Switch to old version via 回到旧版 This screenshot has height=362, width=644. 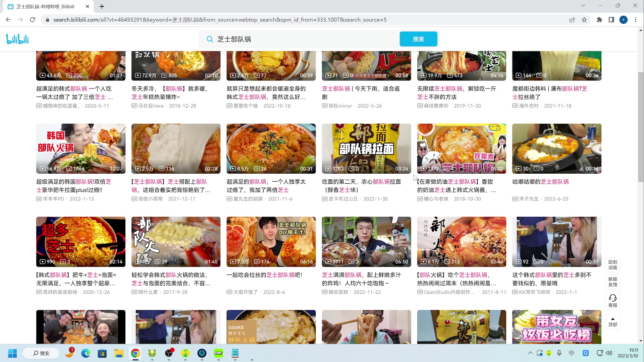click(x=612, y=265)
